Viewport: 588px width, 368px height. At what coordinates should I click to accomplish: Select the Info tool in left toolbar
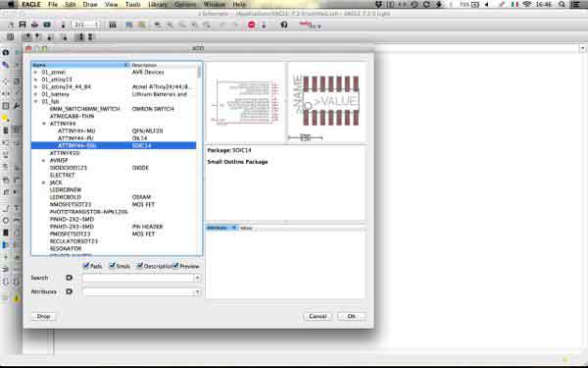click(6, 53)
